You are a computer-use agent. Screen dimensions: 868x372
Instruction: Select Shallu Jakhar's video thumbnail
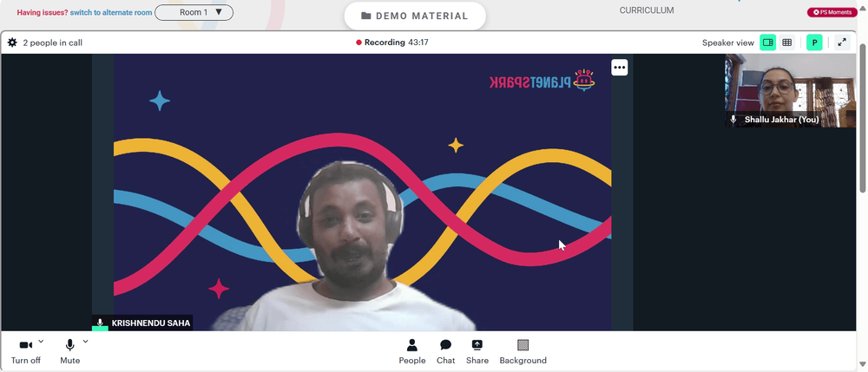(790, 91)
